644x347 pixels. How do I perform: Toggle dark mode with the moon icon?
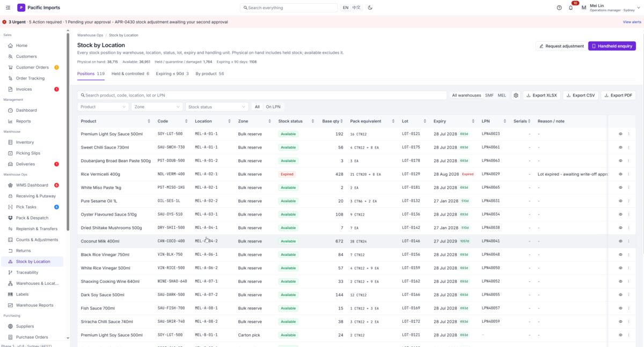pyautogui.click(x=370, y=8)
